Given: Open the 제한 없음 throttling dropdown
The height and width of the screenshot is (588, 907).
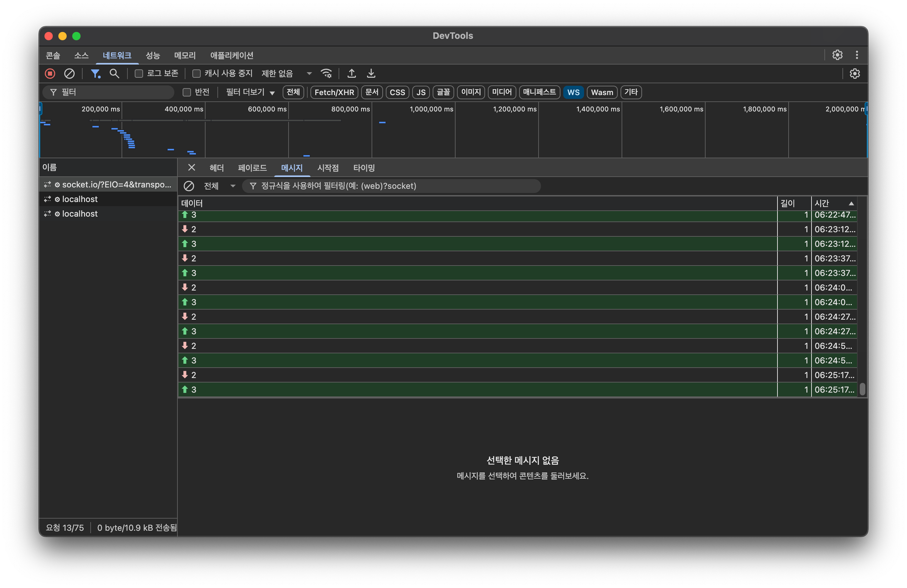Looking at the screenshot, I should pos(287,73).
